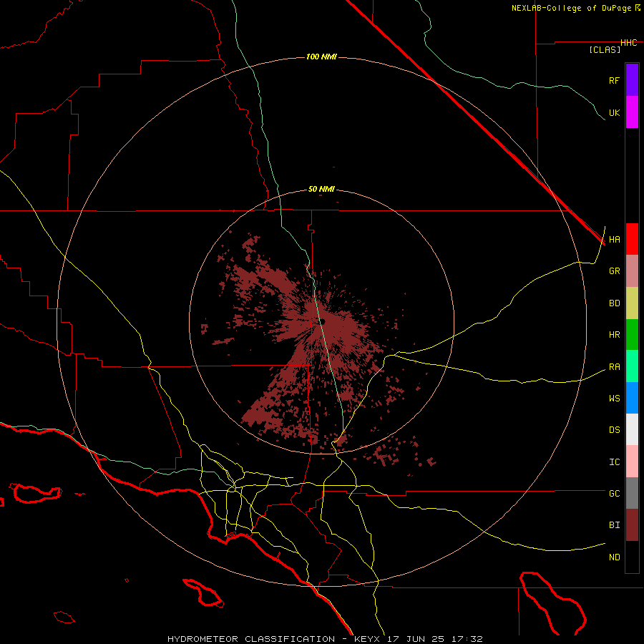Pick the blue WS swatch

[x=632, y=398]
